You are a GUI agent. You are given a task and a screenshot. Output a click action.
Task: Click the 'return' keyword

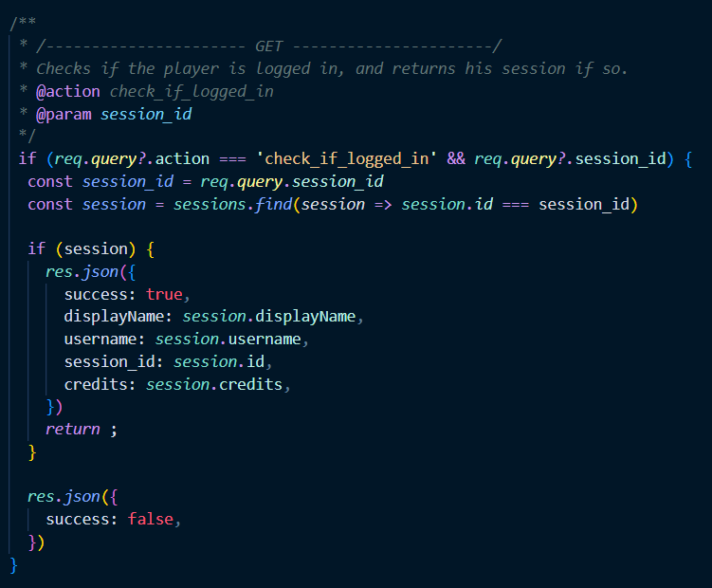click(72, 429)
